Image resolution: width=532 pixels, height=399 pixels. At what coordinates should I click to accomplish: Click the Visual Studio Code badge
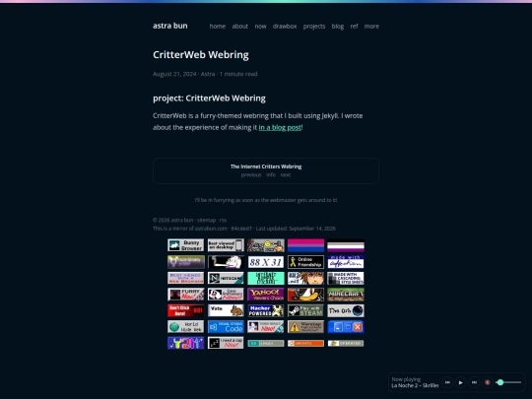click(226, 327)
